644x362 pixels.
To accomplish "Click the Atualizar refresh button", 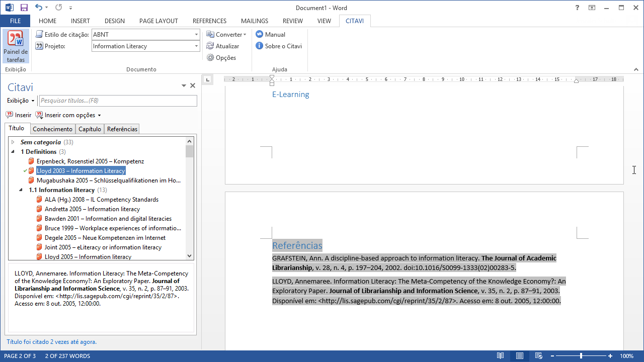I will [x=222, y=46].
